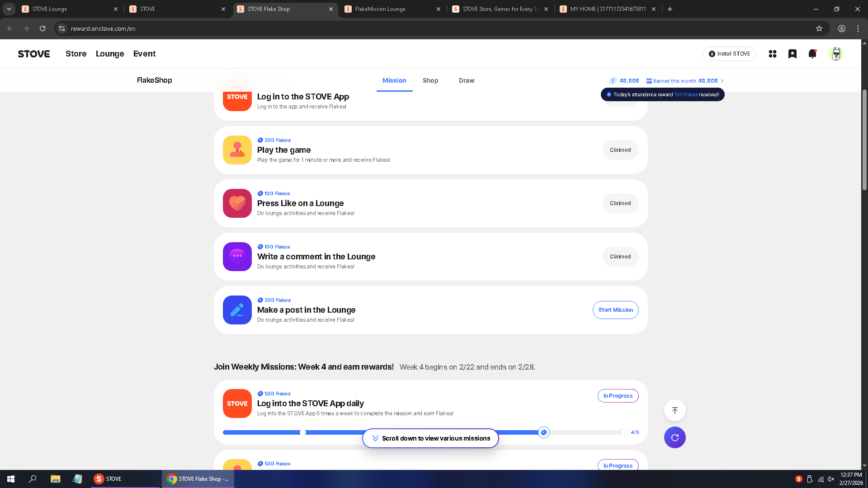Click the weekly login progress bar marker
Image resolution: width=868 pixels, height=488 pixels.
pos(544,432)
